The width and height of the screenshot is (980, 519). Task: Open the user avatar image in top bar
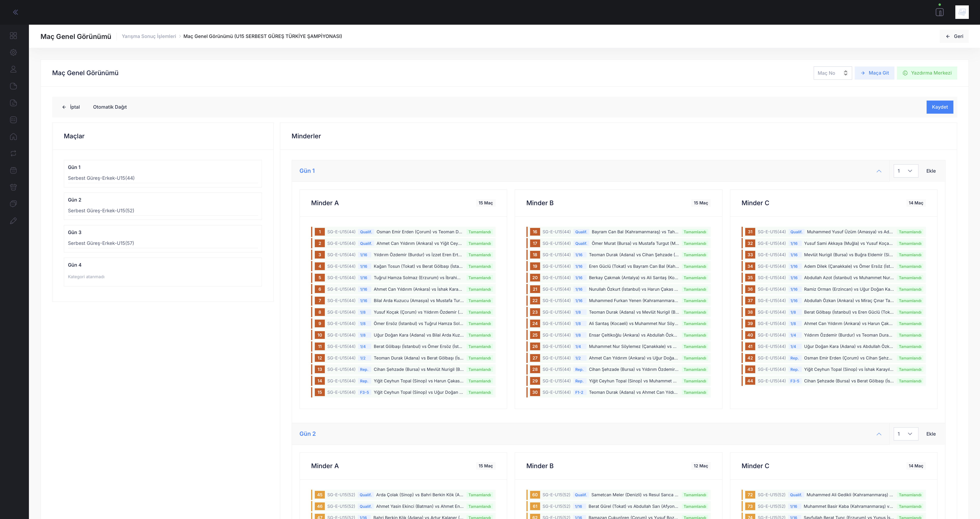click(962, 12)
